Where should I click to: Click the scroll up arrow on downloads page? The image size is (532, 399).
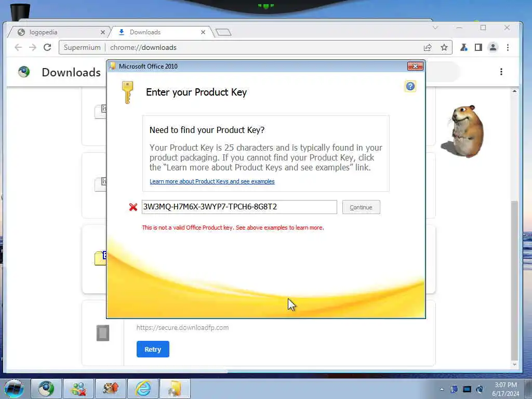point(515,91)
